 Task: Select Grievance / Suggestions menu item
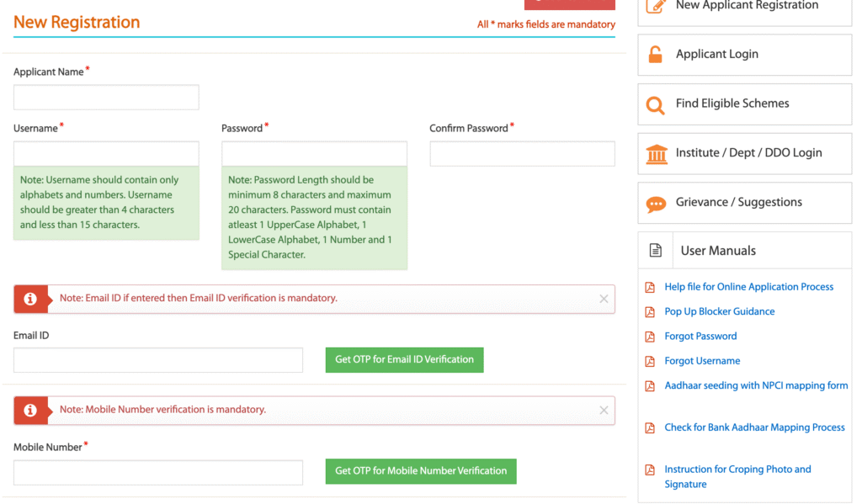(x=738, y=203)
